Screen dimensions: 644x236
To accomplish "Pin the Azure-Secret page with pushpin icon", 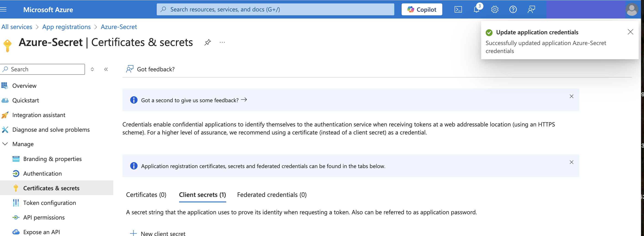I will pyautogui.click(x=207, y=42).
